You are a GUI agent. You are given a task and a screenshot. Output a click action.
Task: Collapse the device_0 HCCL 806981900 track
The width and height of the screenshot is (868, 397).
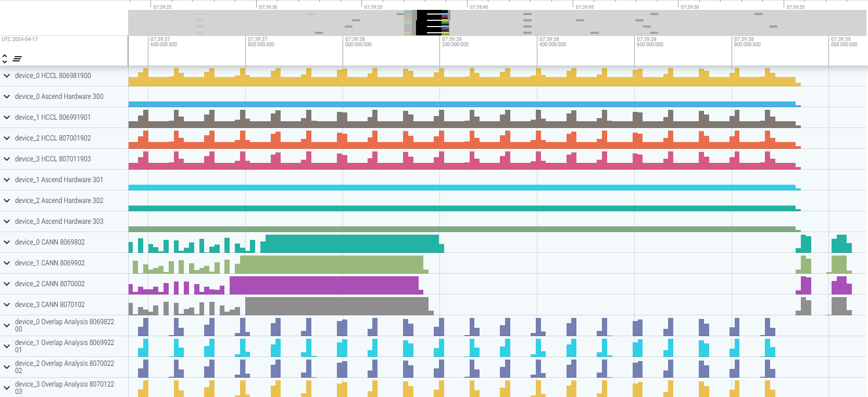pyautogui.click(x=7, y=76)
